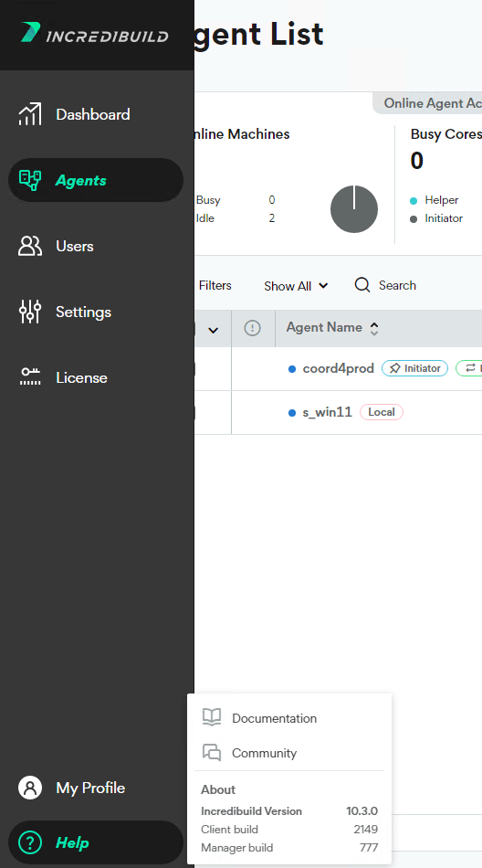Click the My Profile avatar icon
The image size is (482, 868).
[x=30, y=788]
